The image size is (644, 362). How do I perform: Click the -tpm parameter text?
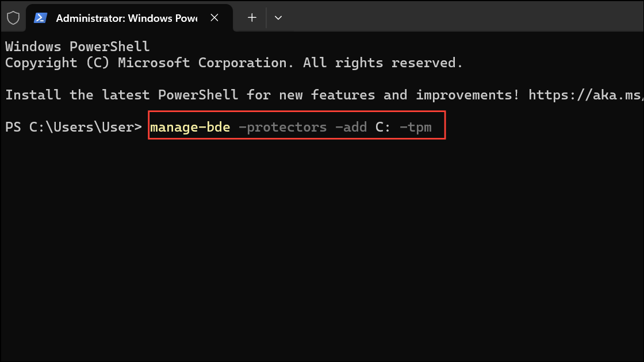point(416,127)
